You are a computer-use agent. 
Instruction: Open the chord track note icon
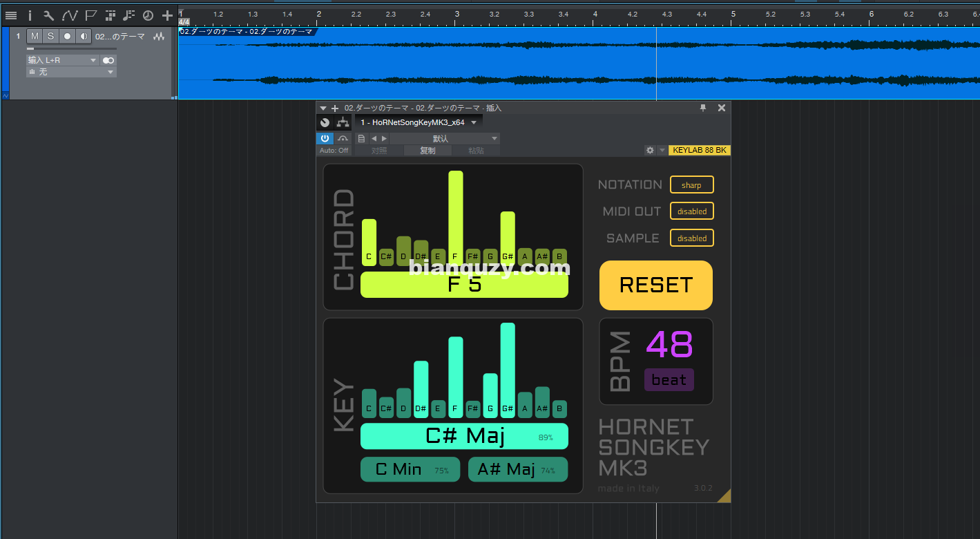[x=128, y=15]
